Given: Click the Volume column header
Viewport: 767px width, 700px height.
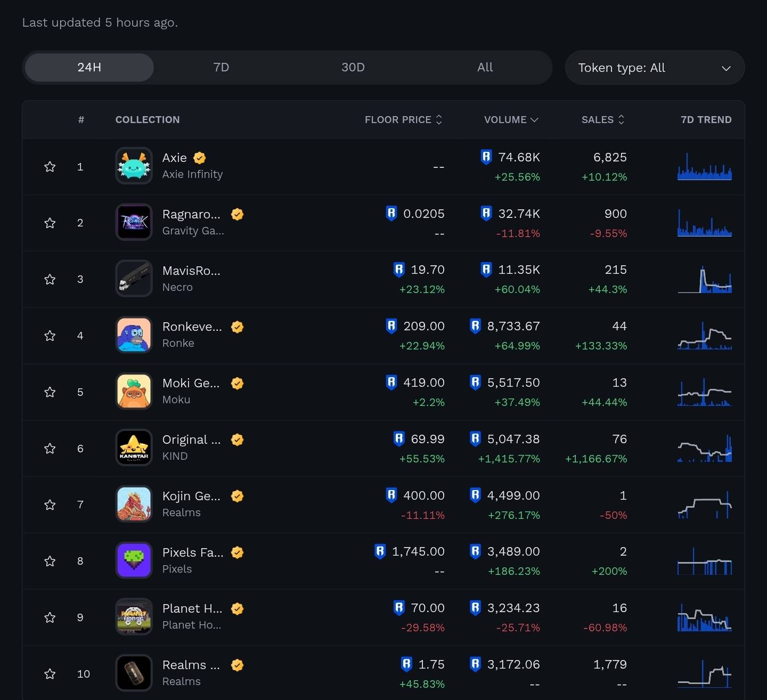Looking at the screenshot, I should [511, 120].
